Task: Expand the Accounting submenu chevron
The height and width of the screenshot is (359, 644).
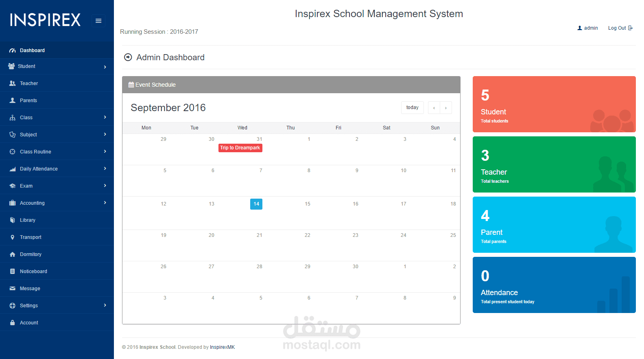Action: click(x=105, y=203)
